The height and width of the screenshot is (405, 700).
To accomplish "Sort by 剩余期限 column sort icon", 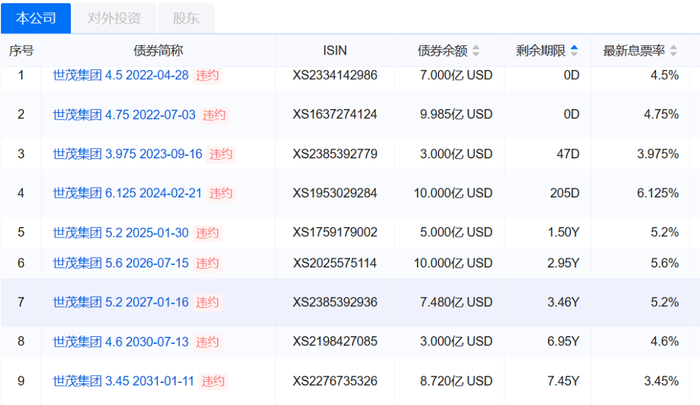I will coord(575,50).
